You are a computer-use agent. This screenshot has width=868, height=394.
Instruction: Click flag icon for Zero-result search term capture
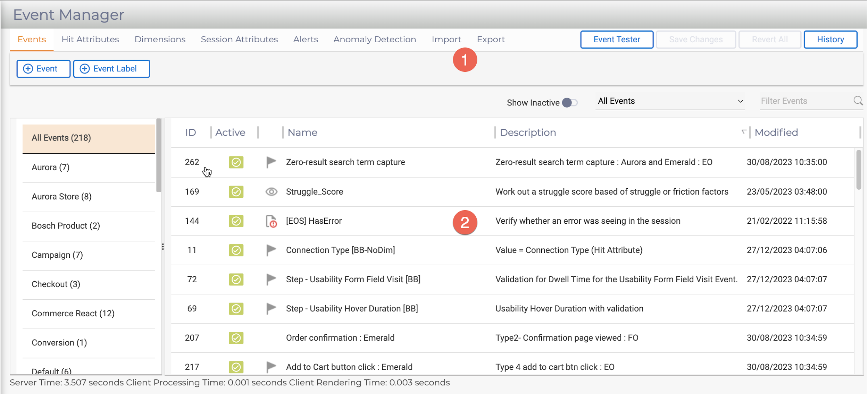click(271, 162)
